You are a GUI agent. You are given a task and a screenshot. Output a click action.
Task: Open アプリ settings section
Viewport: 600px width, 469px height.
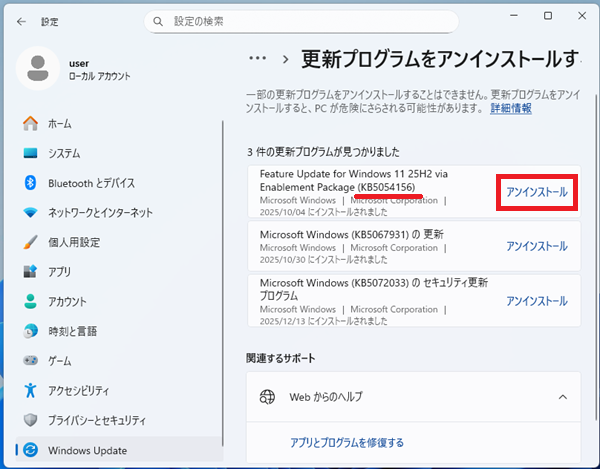click(58, 271)
